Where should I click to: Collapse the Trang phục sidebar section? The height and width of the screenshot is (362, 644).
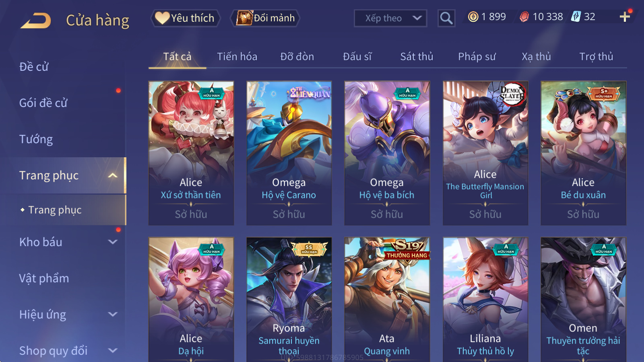(x=113, y=175)
